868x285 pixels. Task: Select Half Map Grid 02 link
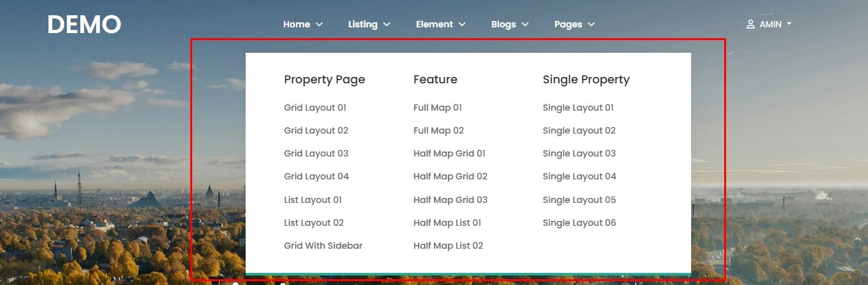click(x=450, y=176)
